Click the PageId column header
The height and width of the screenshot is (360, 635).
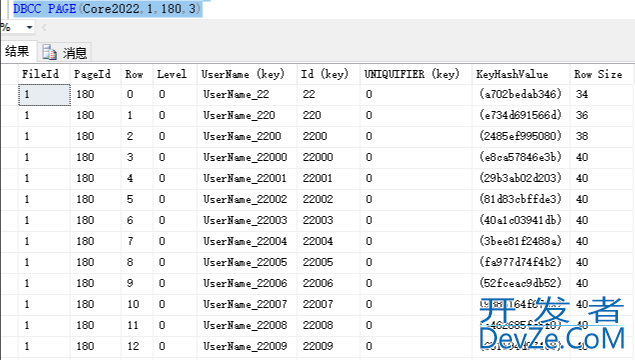[96, 74]
